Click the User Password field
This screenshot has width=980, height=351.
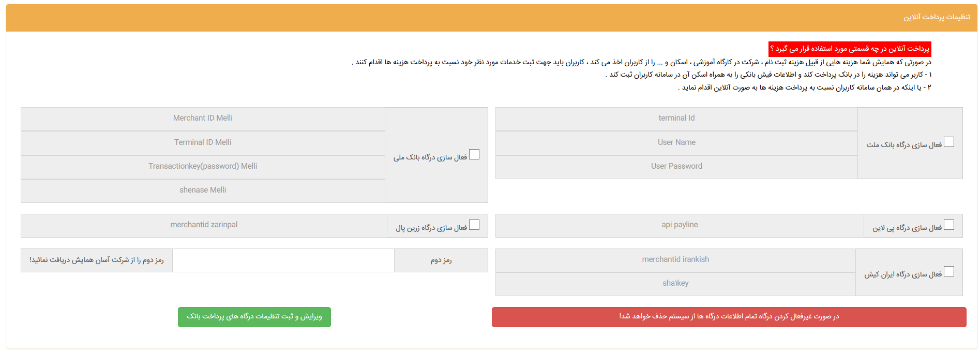coord(676,166)
